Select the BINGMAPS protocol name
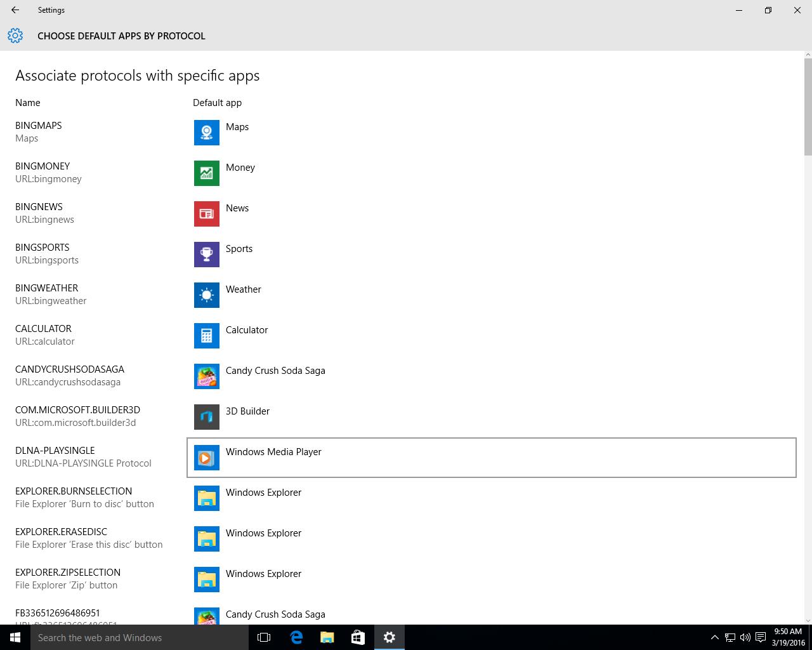Screen dimensions: 812x650 [38, 126]
